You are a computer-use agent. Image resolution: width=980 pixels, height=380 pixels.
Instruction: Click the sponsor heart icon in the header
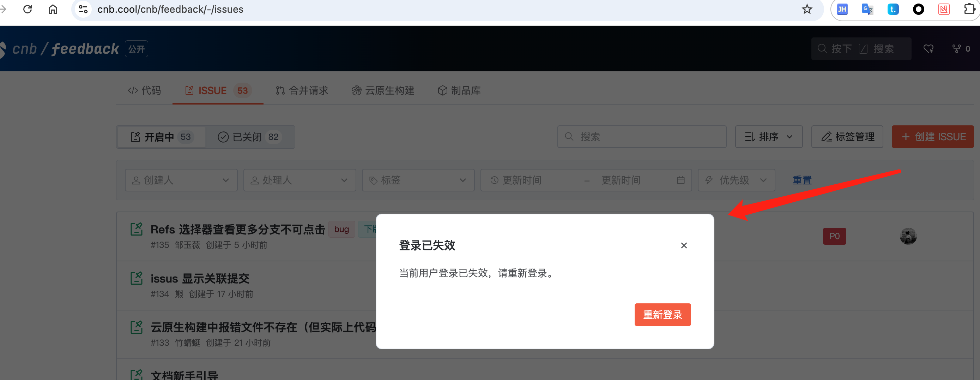(928, 49)
